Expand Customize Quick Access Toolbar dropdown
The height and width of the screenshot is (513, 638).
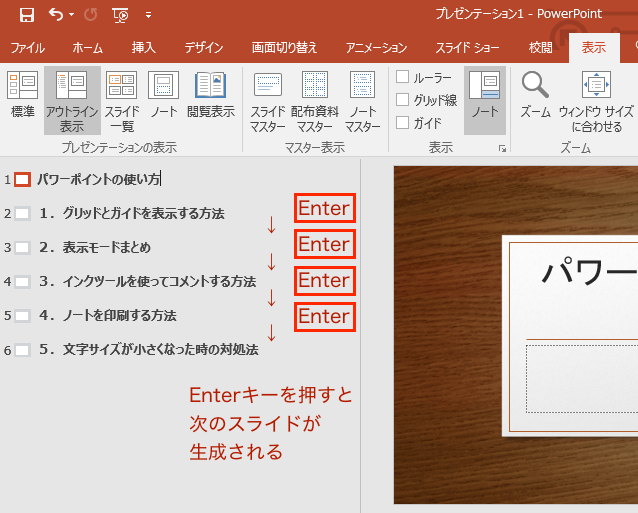click(148, 15)
